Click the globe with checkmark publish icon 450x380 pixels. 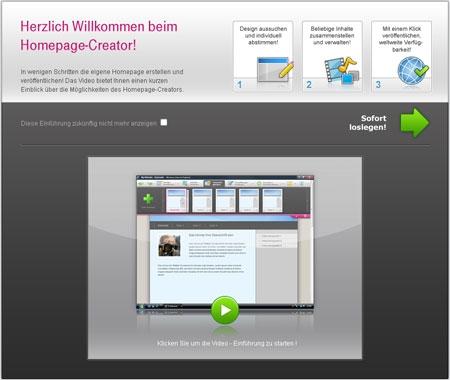pyautogui.click(x=413, y=70)
